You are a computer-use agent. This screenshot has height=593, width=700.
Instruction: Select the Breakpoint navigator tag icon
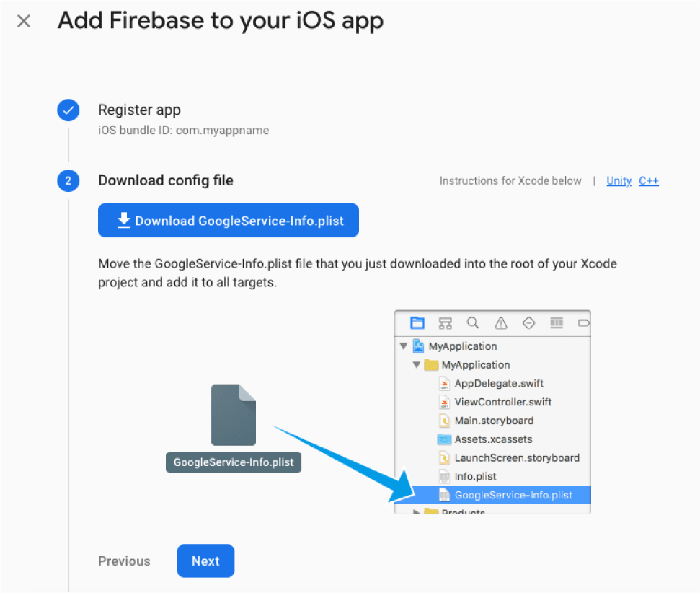pyautogui.click(x=583, y=323)
